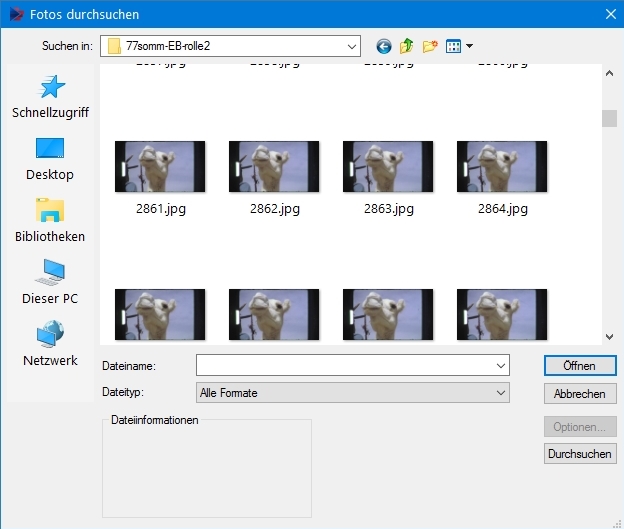Click scrollbar up arrow in file list
Viewport: 624px width, 529px height.
click(x=609, y=73)
